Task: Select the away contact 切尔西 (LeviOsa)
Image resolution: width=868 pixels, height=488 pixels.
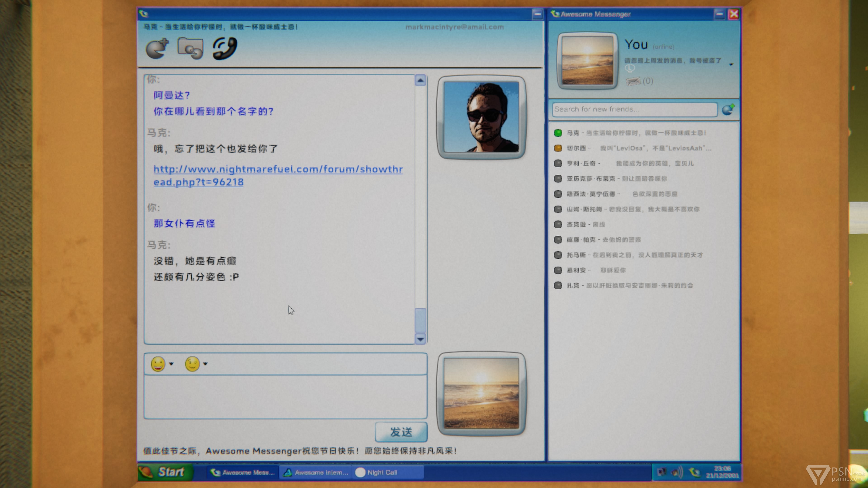Action: 633,148
